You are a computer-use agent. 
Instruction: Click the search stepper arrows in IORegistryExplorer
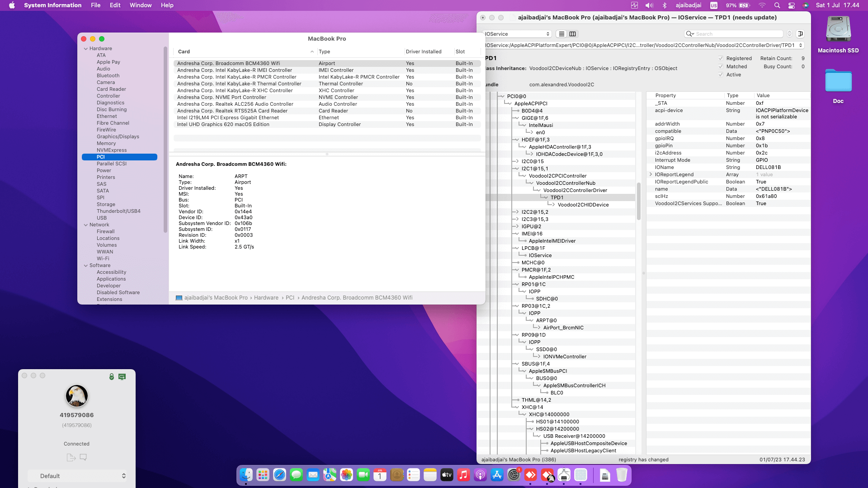click(790, 34)
